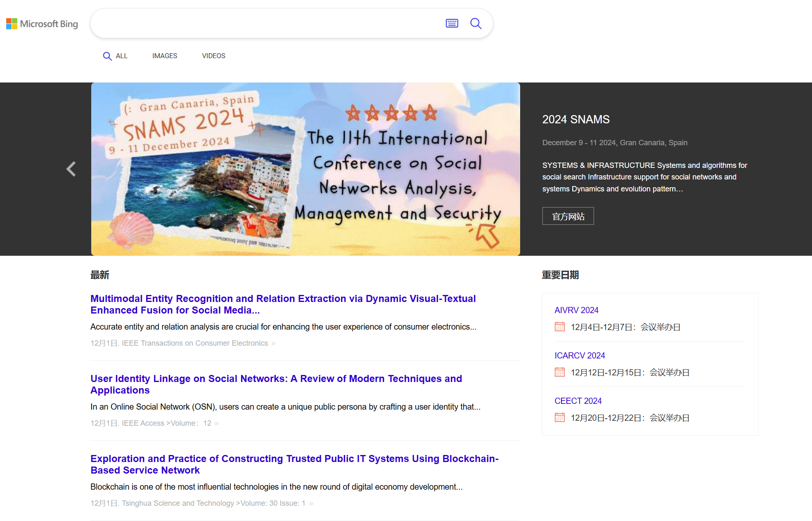The image size is (812, 521).
Task: Click the Microsoft Bing logo
Action: point(42,24)
